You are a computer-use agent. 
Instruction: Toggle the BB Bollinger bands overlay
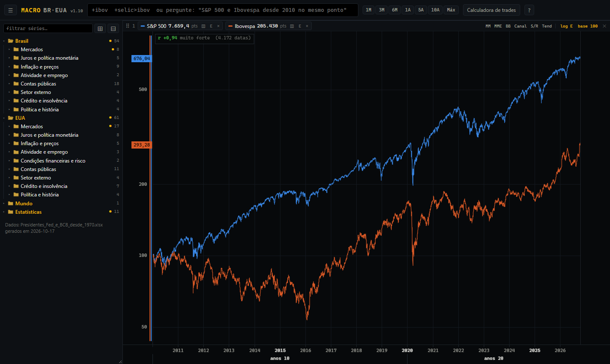point(508,26)
